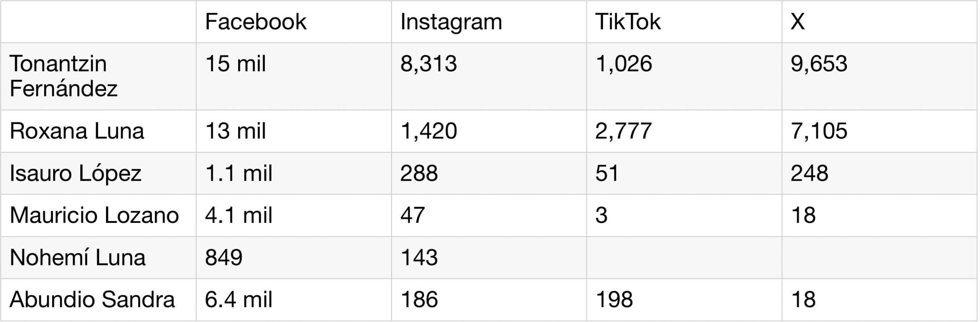The width and height of the screenshot is (980, 322).
Task: Select the cell containing 15 mil
Action: click(294, 76)
